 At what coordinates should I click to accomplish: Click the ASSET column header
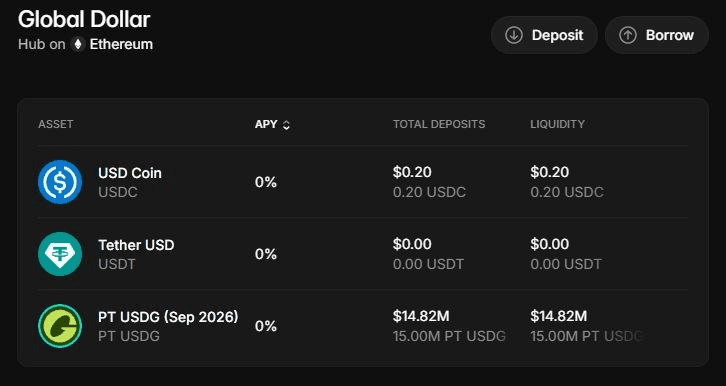(56, 125)
